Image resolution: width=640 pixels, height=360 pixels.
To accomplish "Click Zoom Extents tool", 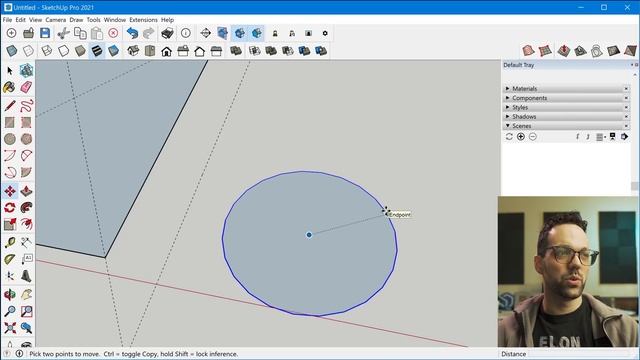I will pyautogui.click(x=10, y=328).
